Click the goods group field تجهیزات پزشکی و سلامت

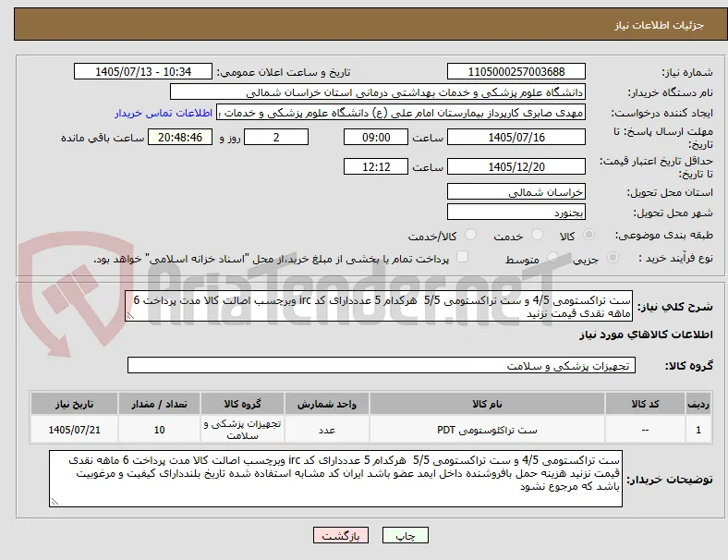(382, 365)
